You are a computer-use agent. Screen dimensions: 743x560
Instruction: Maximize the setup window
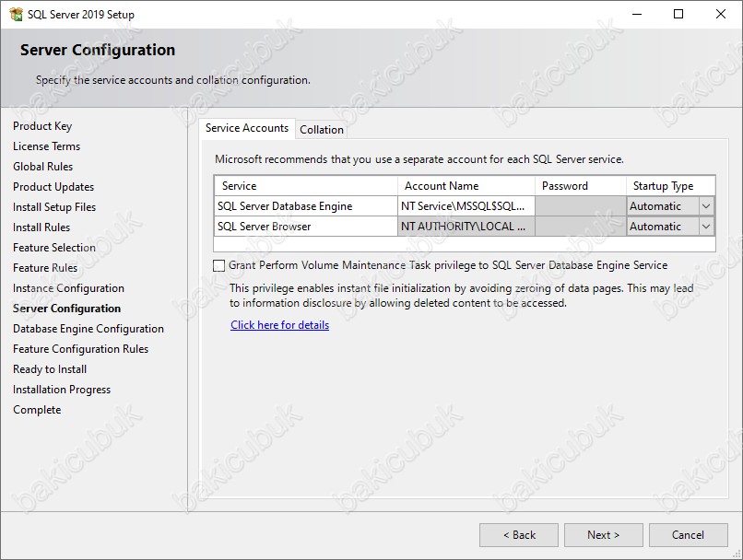678,14
